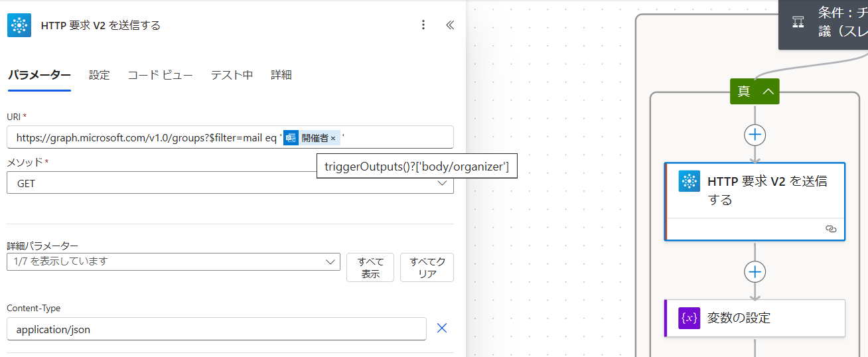Click the すべて表示 button
The height and width of the screenshot is (357, 868).
(x=370, y=267)
